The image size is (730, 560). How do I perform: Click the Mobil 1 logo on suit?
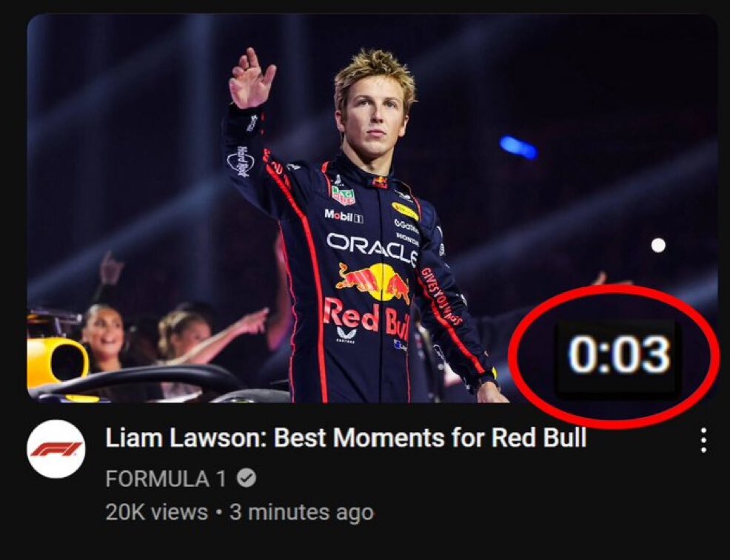point(343,215)
